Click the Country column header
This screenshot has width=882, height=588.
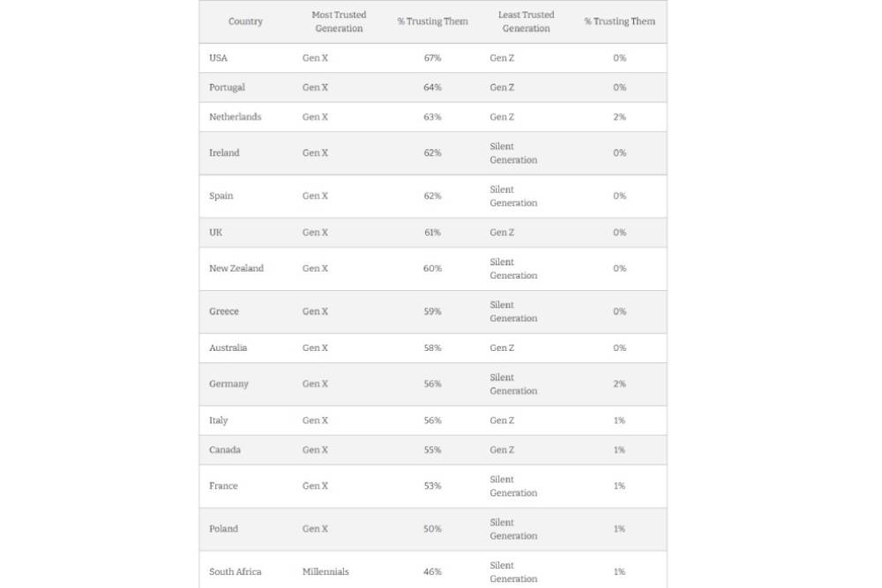(245, 21)
